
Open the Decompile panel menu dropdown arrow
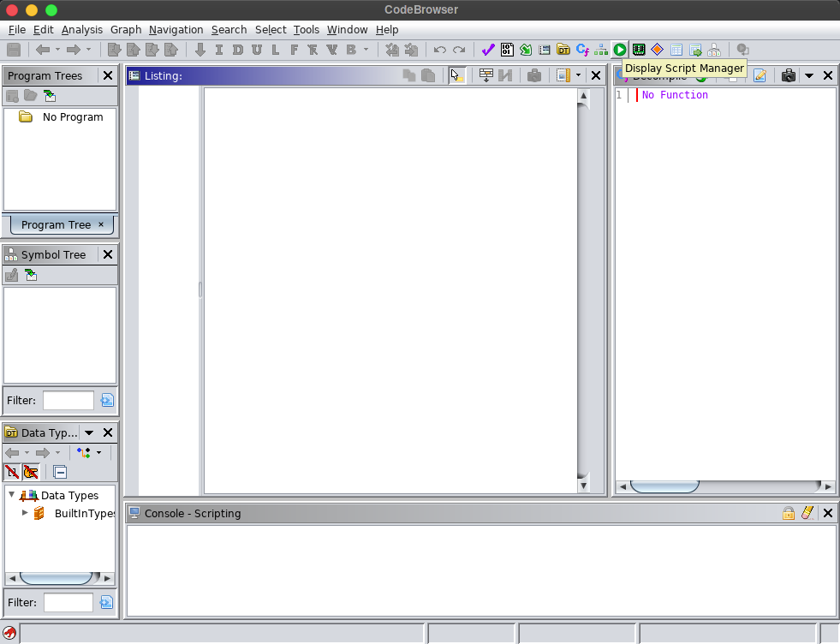tap(809, 75)
